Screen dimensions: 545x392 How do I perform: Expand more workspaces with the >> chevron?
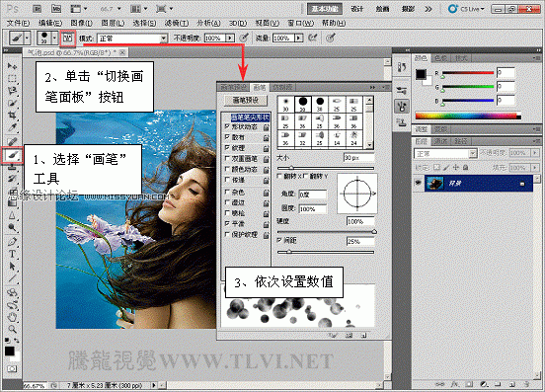pos(428,9)
